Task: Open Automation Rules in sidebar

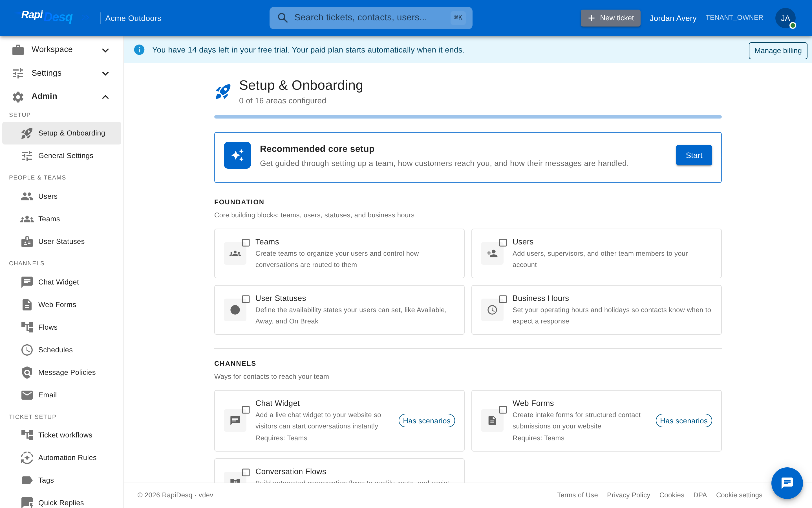Action: (62, 457)
